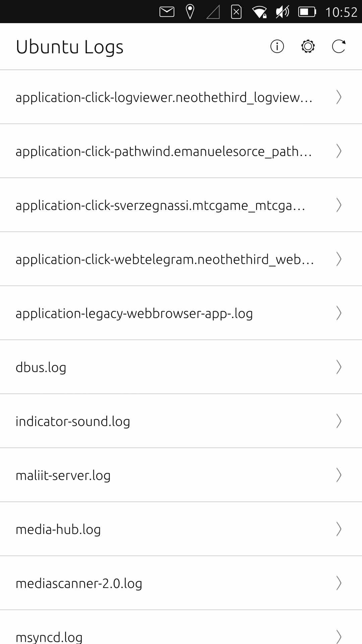Viewport: 362px width, 644px height.
Task: Open chevron next to indicator-sound.log
Action: (x=339, y=421)
